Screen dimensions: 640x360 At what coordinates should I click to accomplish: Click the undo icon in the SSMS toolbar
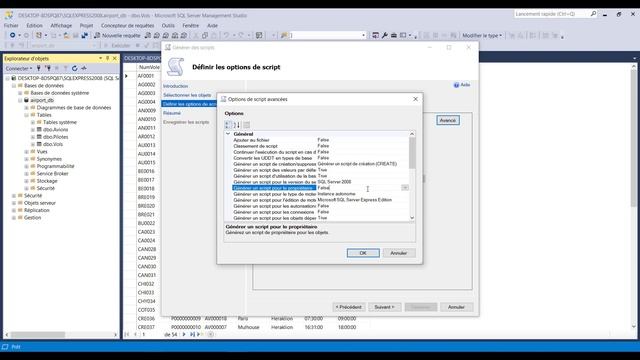point(226,36)
